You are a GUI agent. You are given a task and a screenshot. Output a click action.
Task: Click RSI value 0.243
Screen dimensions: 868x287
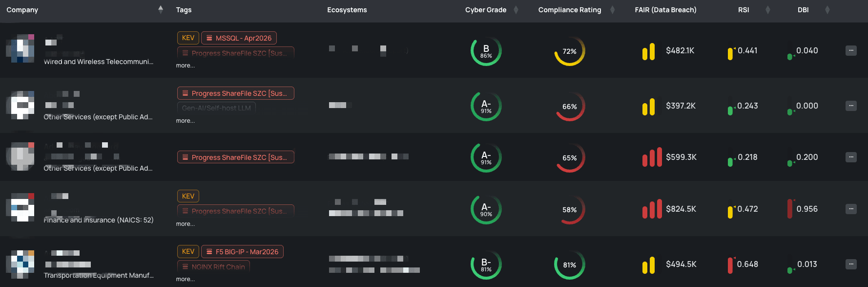click(x=747, y=106)
